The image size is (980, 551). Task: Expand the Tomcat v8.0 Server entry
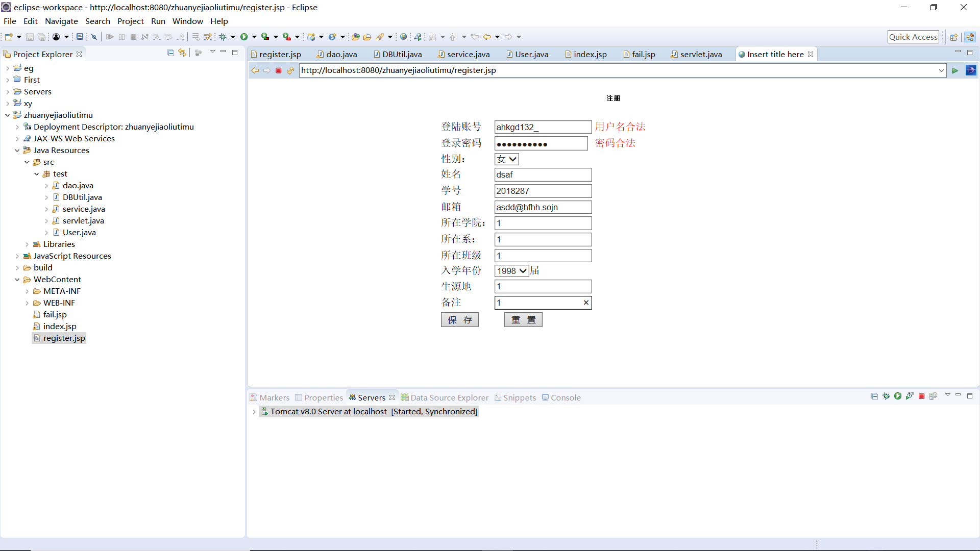pyautogui.click(x=254, y=412)
